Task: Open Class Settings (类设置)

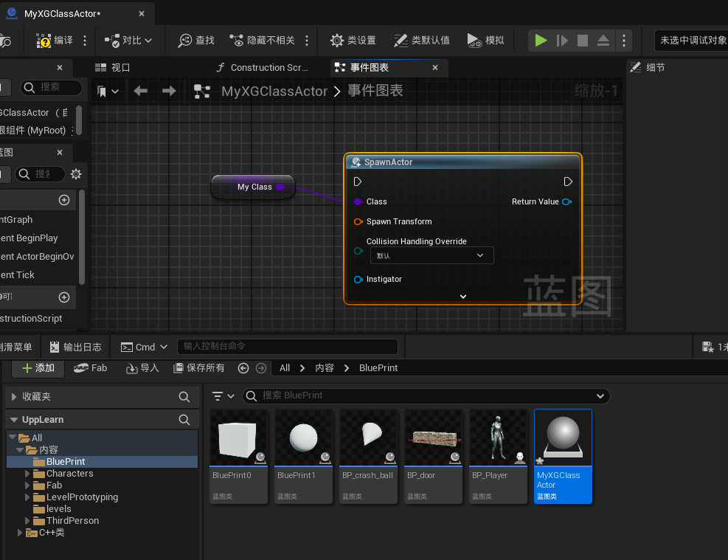Action: tap(353, 41)
